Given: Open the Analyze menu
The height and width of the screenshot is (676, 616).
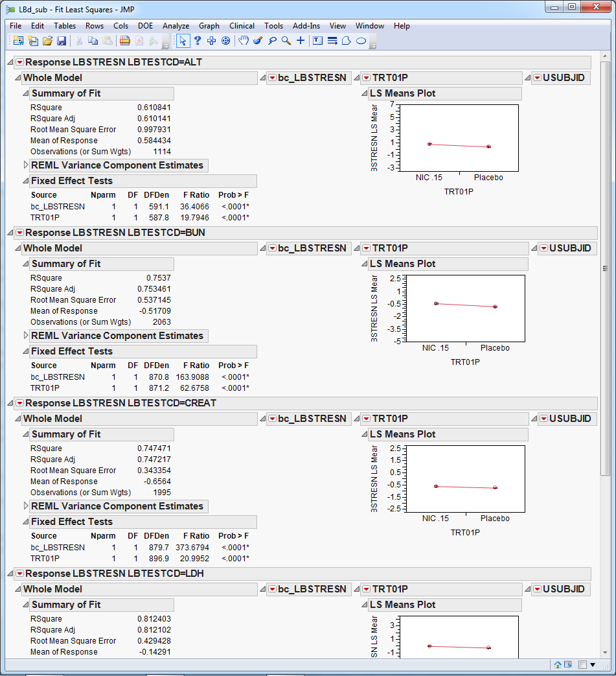Looking at the screenshot, I should click(x=176, y=26).
